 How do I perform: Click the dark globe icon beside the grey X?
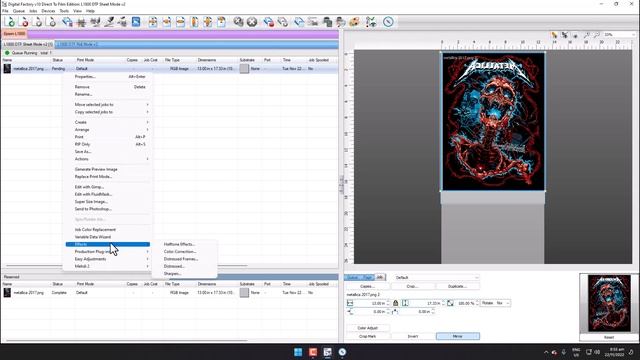pyautogui.click(x=238, y=22)
